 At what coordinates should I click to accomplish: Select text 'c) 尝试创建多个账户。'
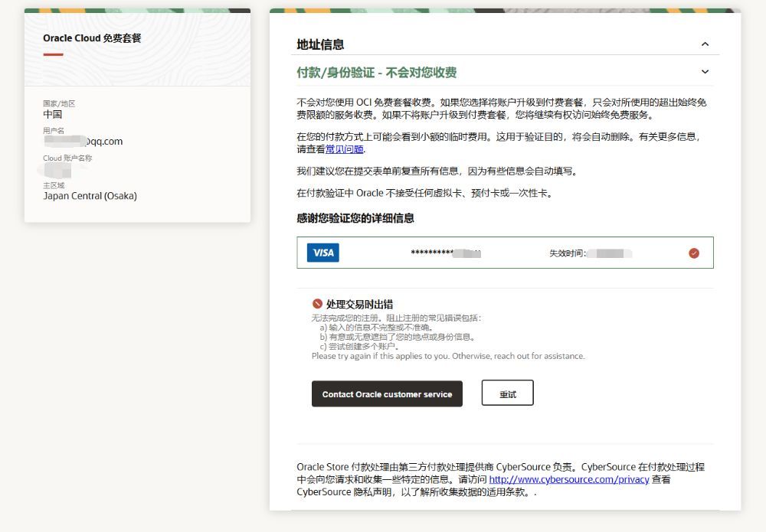360,347
